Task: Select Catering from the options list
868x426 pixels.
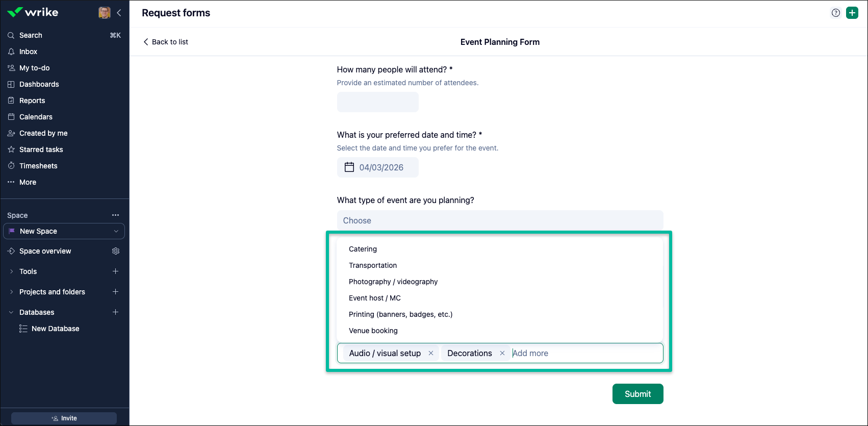Action: pyautogui.click(x=363, y=249)
